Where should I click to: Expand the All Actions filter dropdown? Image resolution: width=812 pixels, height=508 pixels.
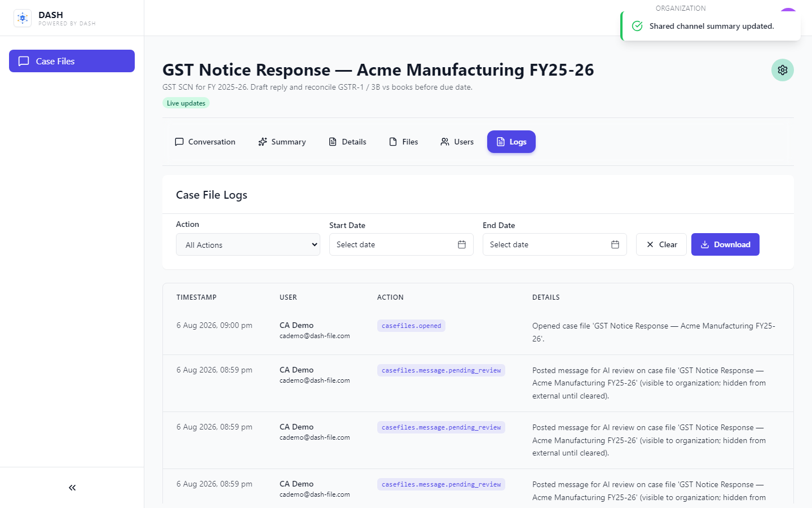[248, 244]
